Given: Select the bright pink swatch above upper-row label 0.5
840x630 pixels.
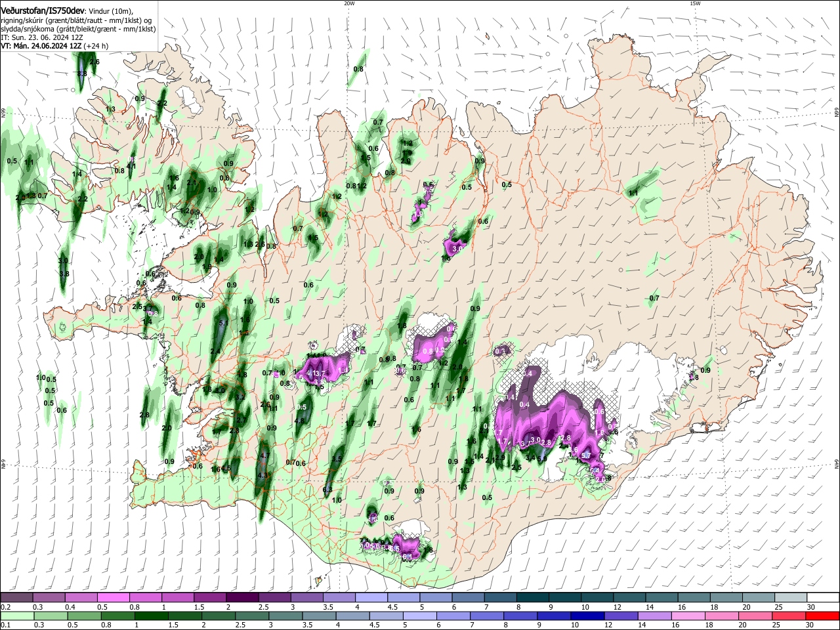Looking at the screenshot, I should [113, 597].
